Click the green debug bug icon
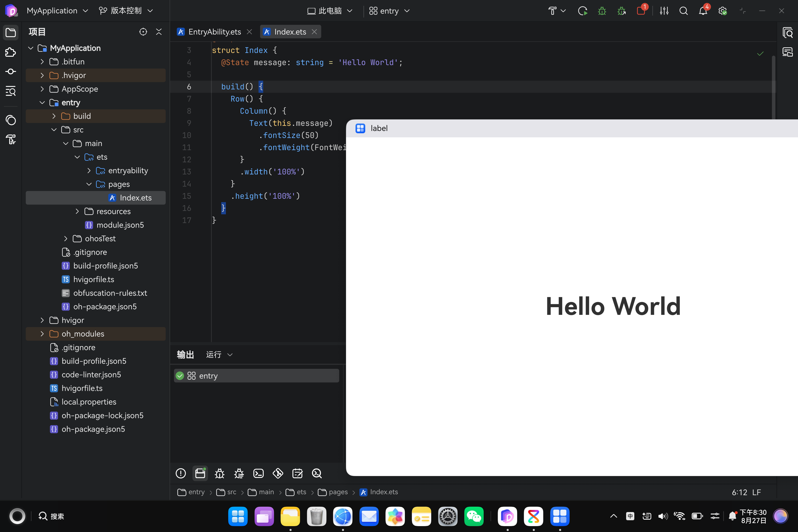798x532 pixels. click(x=602, y=11)
